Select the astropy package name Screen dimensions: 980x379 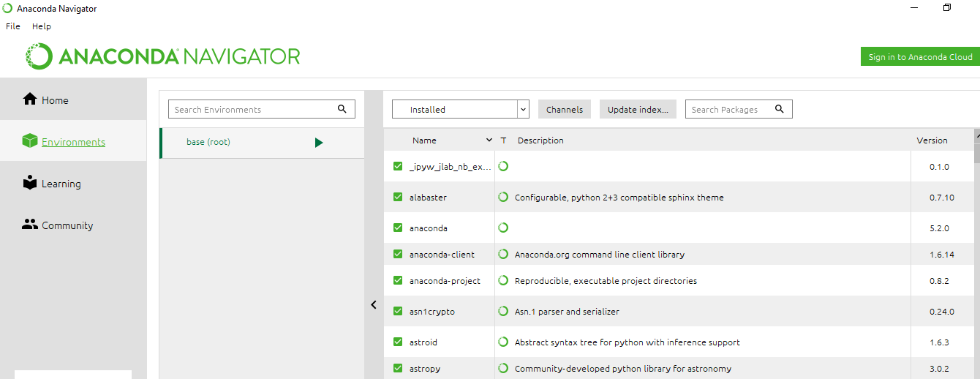coord(425,369)
